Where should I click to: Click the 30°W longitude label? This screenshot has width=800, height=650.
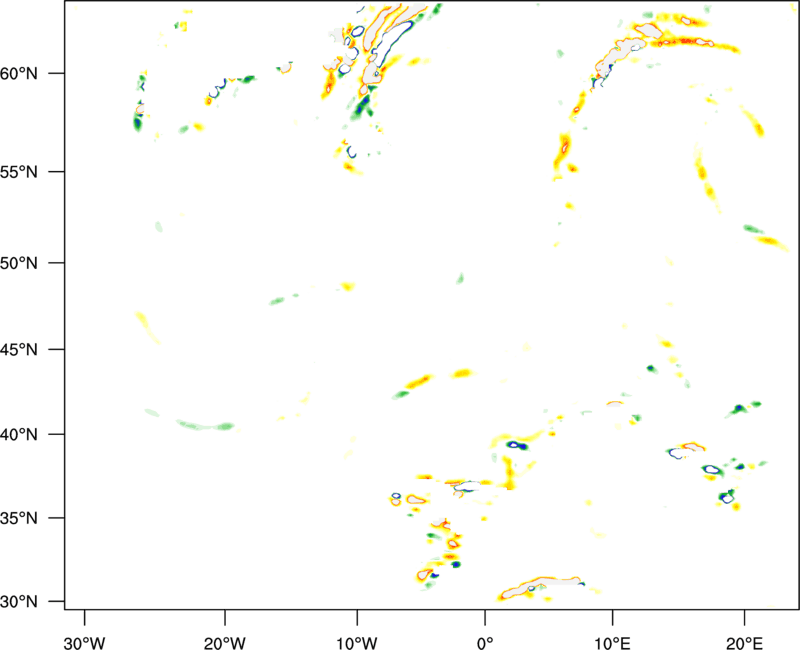tap(84, 643)
